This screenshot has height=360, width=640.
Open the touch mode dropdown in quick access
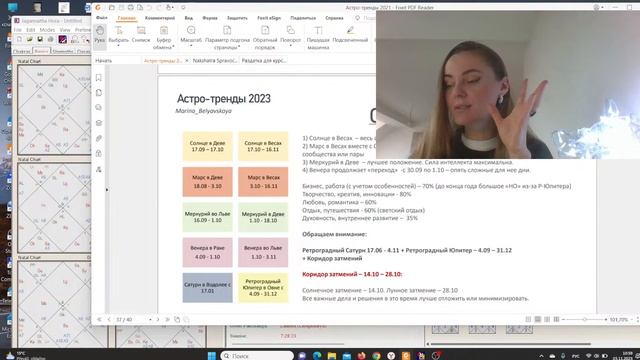click(x=173, y=7)
